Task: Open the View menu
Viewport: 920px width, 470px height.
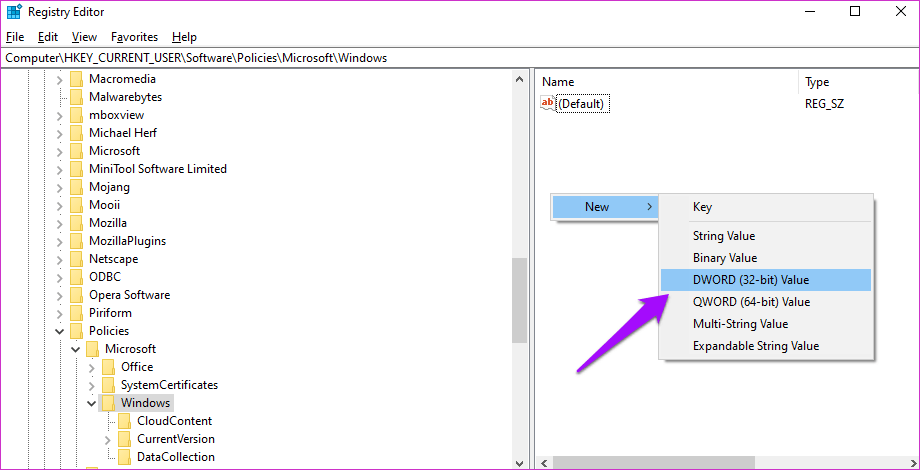Action: pyautogui.click(x=84, y=37)
